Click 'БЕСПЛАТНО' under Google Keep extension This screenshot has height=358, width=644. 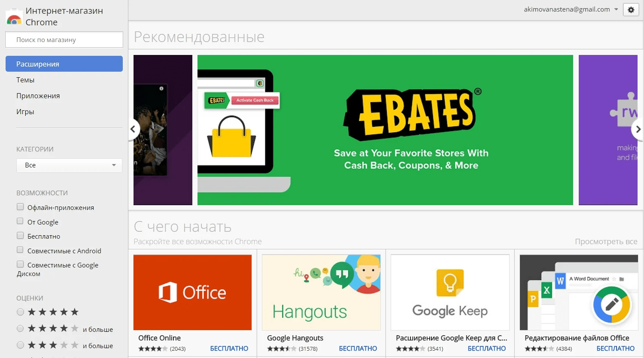(487, 349)
